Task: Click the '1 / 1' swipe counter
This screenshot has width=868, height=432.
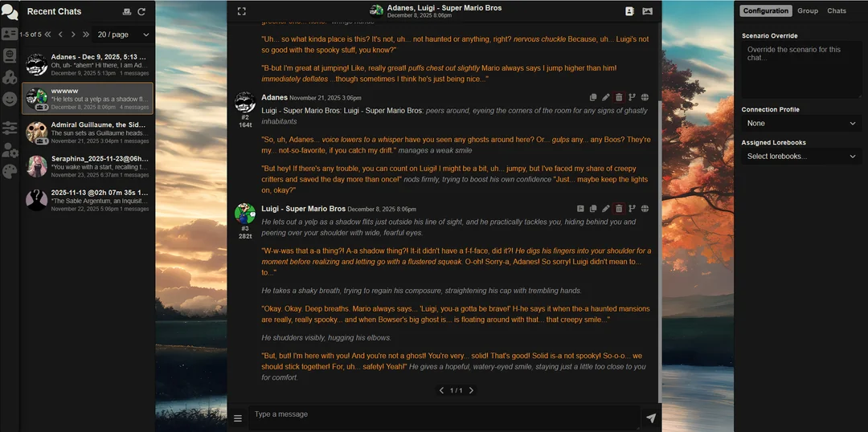Action: [457, 390]
